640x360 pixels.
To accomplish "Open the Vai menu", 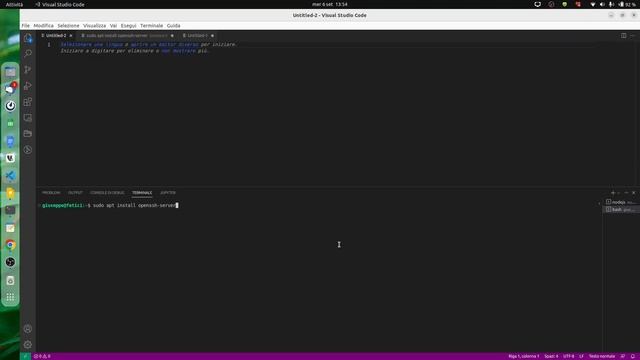I will [x=113, y=26].
